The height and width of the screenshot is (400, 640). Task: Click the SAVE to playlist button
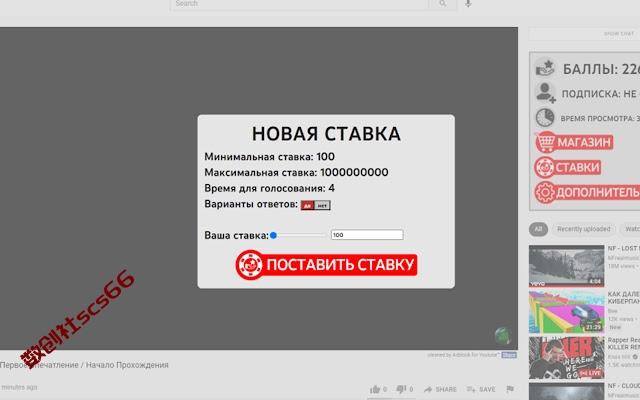(x=481, y=389)
